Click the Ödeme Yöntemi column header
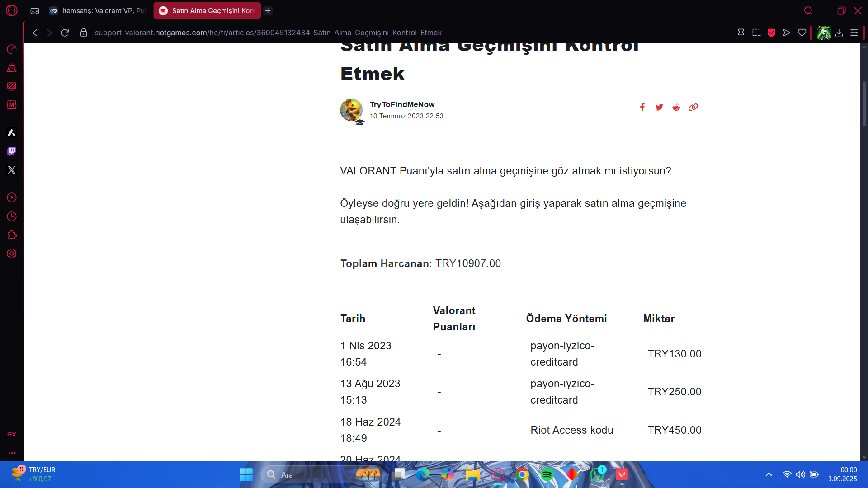The image size is (868, 488). 566,319
